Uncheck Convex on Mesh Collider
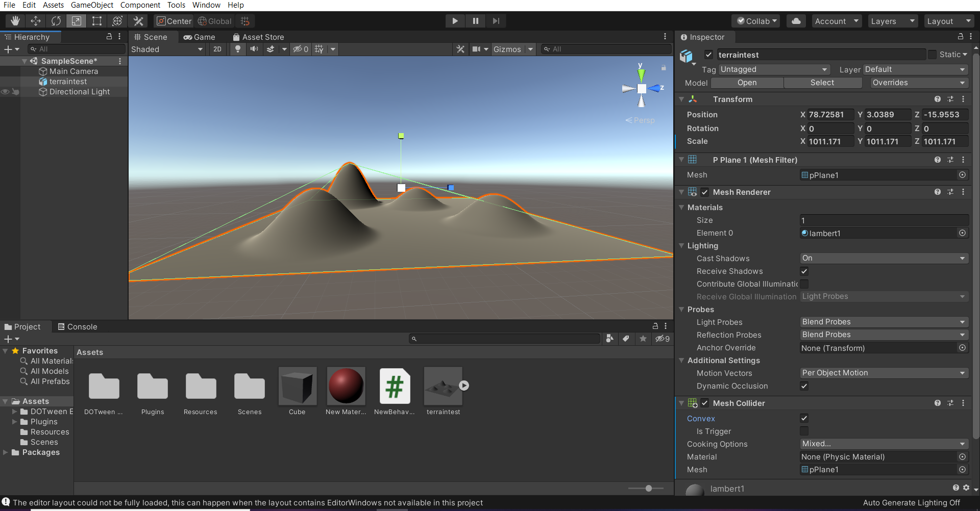This screenshot has width=980, height=511. 804,418
